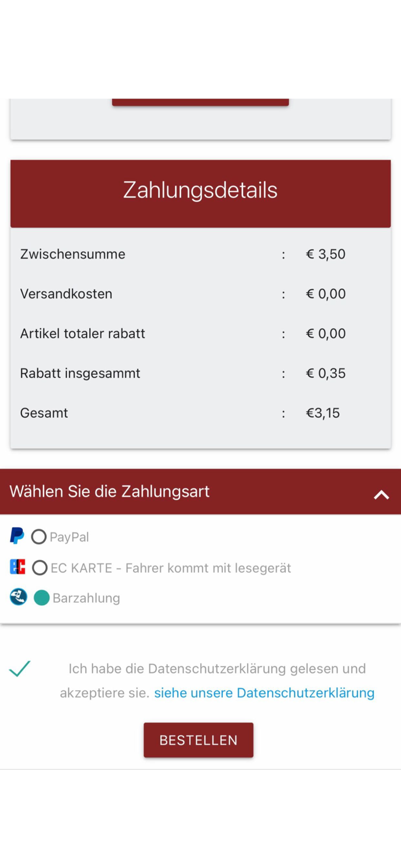401x868 pixels.
Task: Click the Zwischensumme amount of € 3,50
Action: [326, 254]
